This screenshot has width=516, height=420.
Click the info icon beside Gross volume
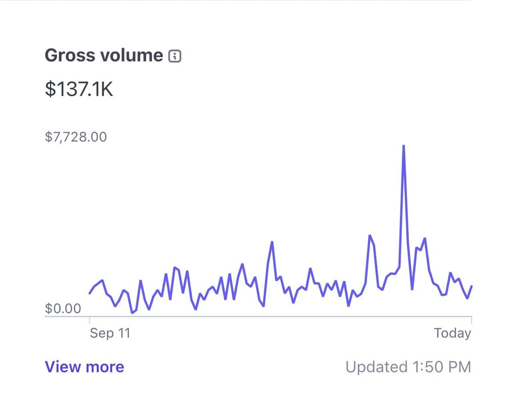pos(175,56)
